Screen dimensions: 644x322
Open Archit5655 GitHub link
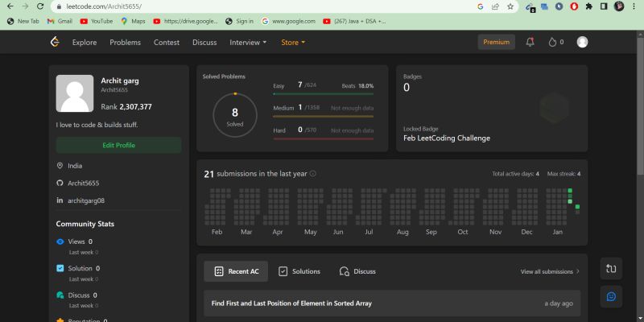pyautogui.click(x=84, y=184)
